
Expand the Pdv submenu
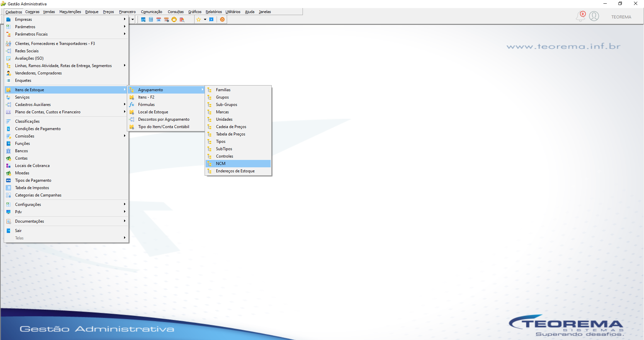click(66, 212)
